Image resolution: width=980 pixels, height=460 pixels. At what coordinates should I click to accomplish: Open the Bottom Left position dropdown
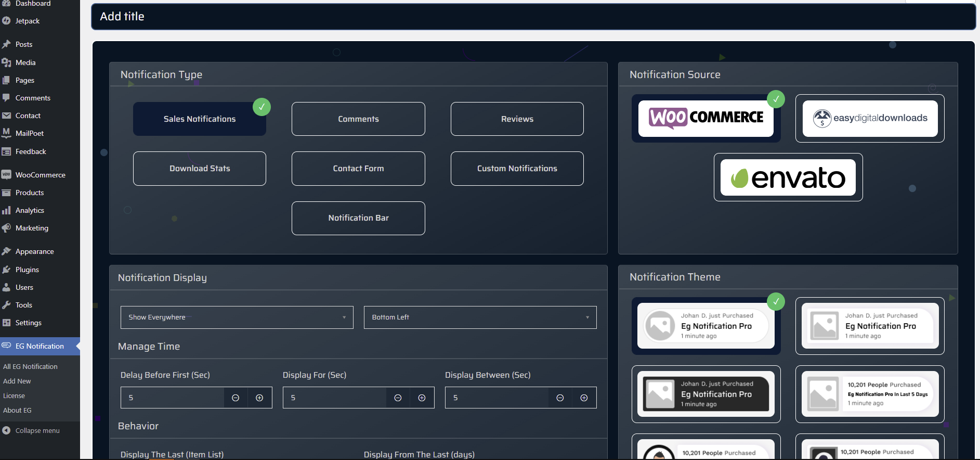[480, 317]
